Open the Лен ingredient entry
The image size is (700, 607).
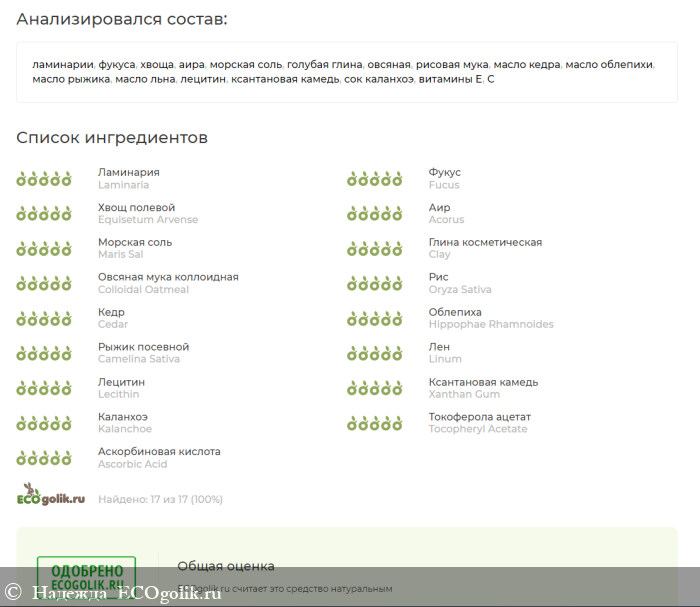pyautogui.click(x=439, y=347)
